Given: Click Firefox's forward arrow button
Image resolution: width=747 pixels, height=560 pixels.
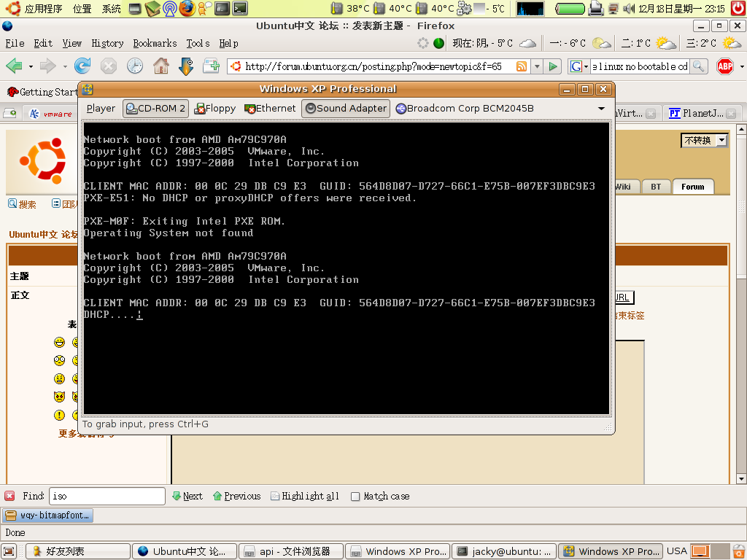Looking at the screenshot, I should coord(47,66).
